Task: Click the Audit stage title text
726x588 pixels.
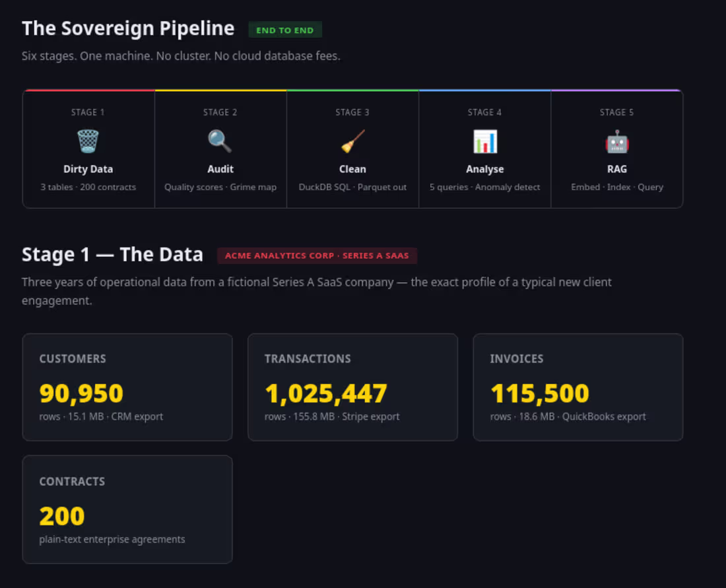Action: 220,169
